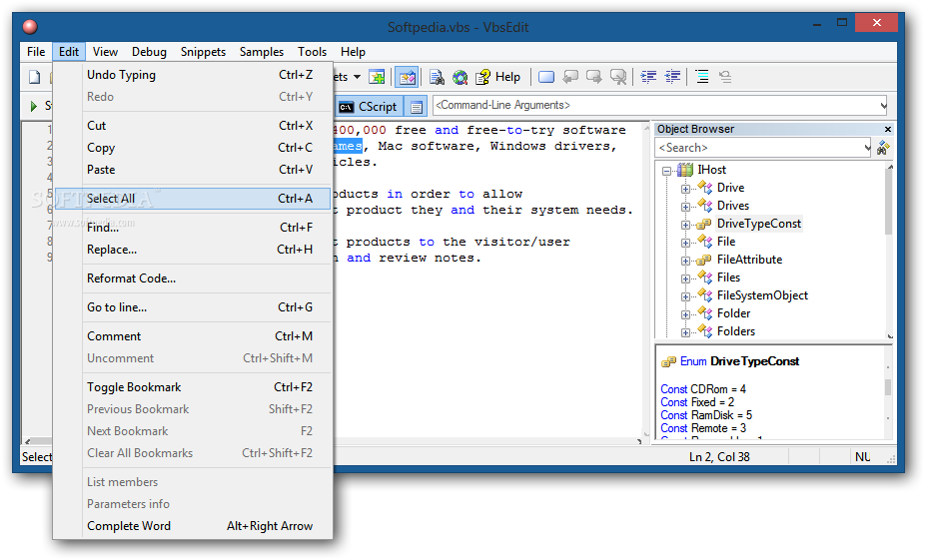Viewport: 925px width, 560px height.
Task: Collapse the IHost tree node
Action: click(x=666, y=171)
